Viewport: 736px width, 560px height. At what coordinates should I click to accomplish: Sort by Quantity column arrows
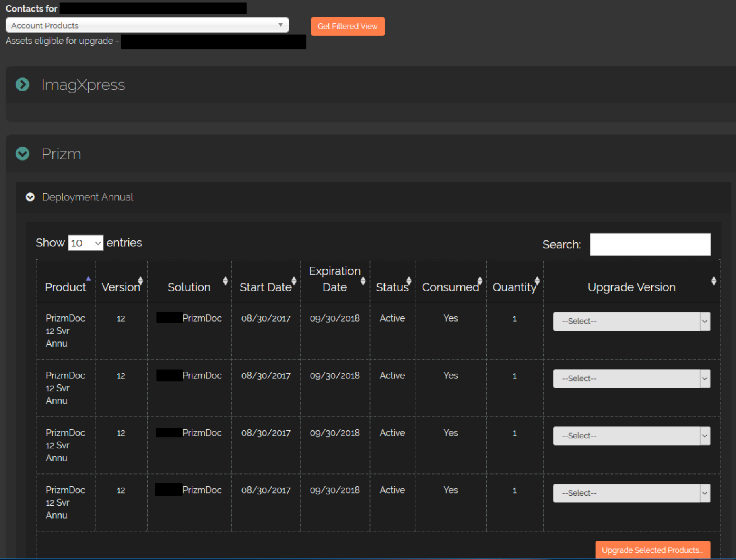[537, 281]
